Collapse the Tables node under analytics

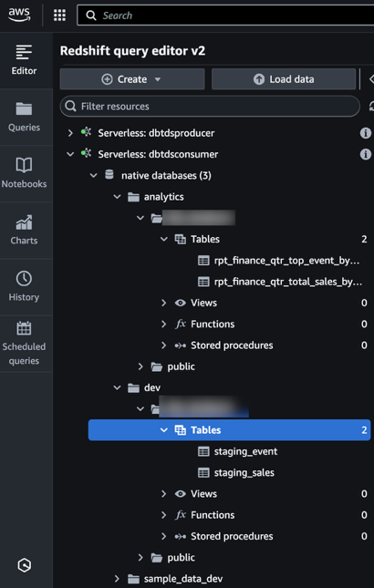tap(164, 239)
